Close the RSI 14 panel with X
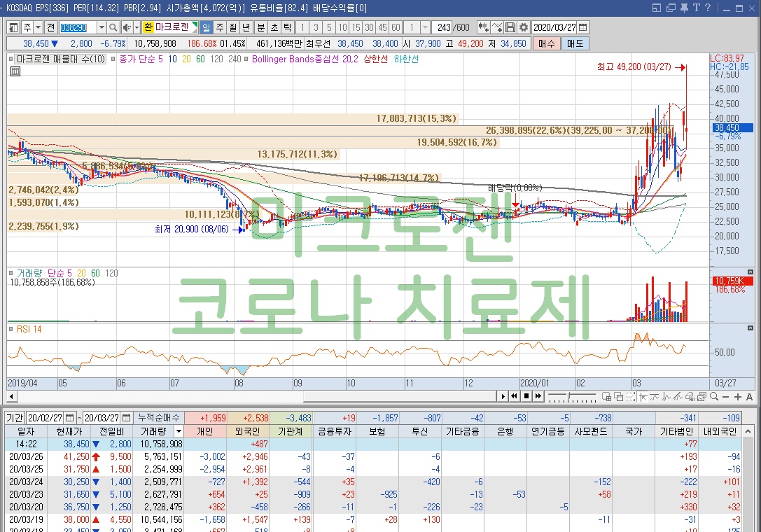Screen dimensions: 761x532 [750, 328]
